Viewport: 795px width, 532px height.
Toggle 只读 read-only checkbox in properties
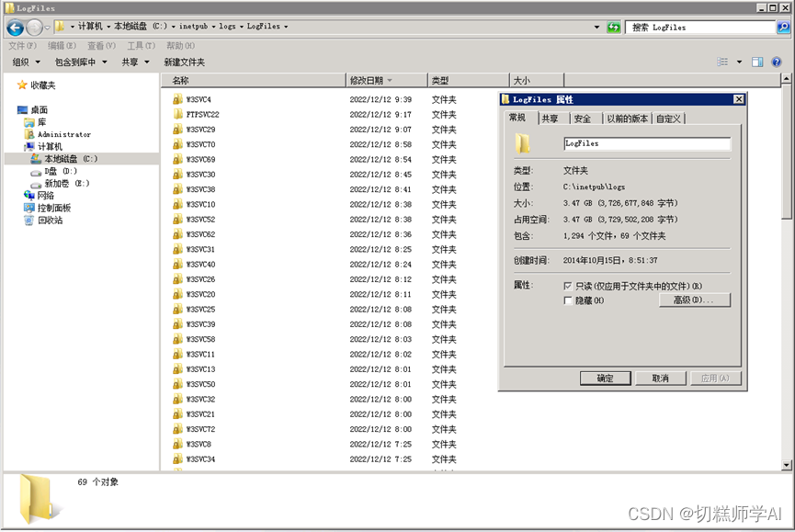tap(568, 286)
